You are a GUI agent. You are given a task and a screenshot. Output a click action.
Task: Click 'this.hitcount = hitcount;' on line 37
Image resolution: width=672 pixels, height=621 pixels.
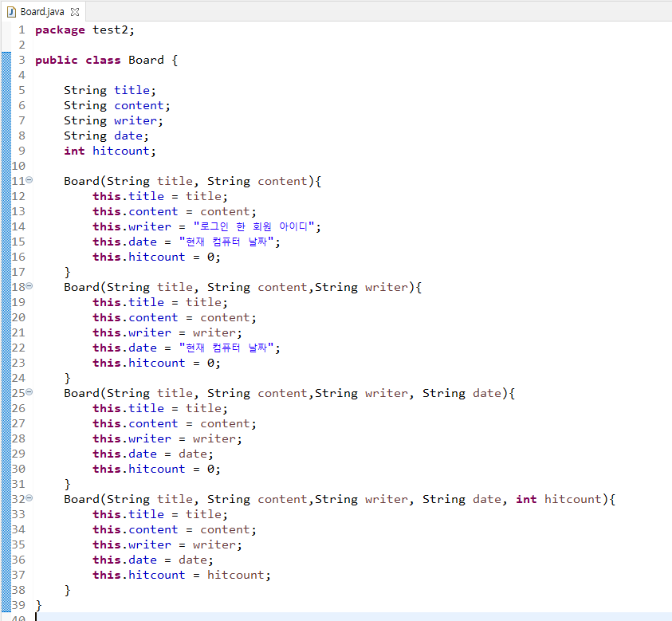[x=182, y=575]
